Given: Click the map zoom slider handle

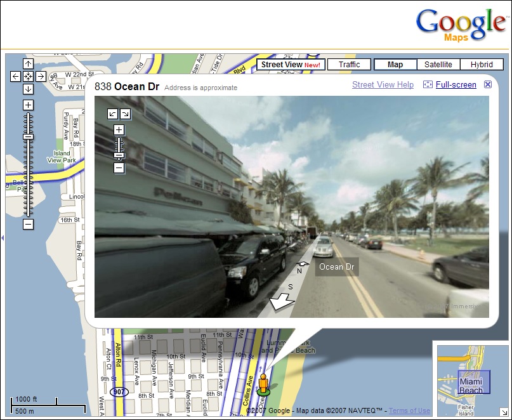Looking at the screenshot, I should click(28, 137).
